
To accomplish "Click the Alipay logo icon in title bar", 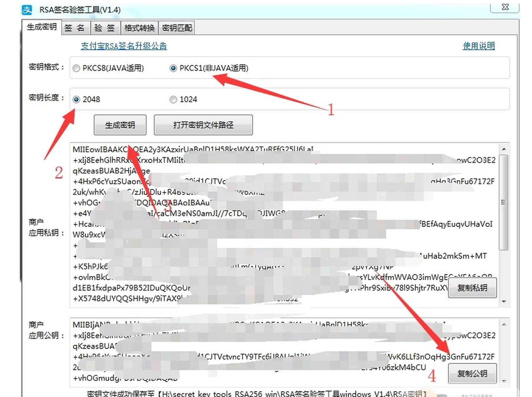I will pos(28,10).
